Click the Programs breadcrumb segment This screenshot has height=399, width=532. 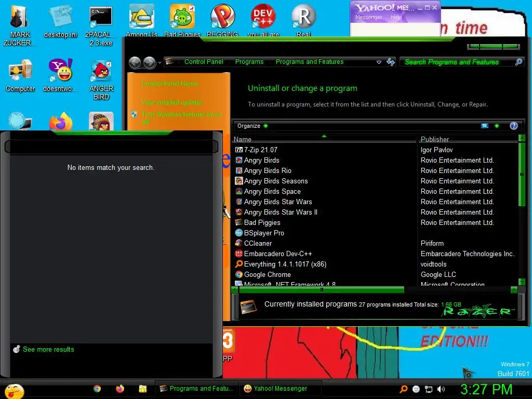249,62
